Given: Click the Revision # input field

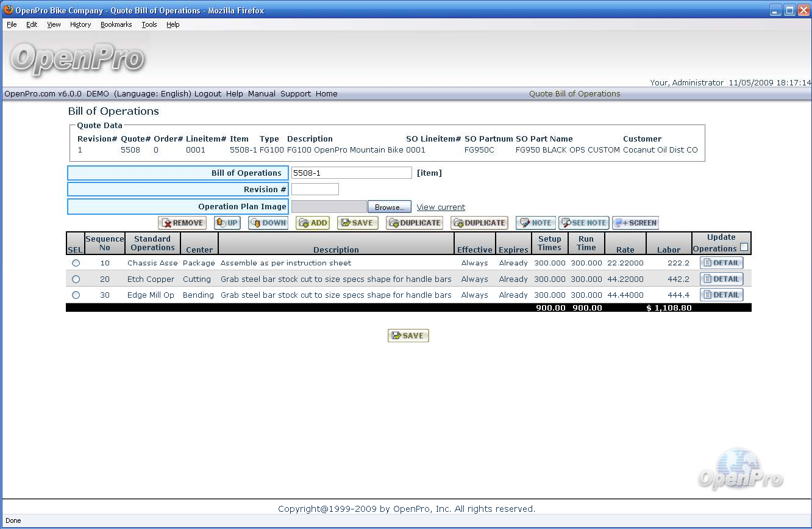Looking at the screenshot, I should click(315, 189).
